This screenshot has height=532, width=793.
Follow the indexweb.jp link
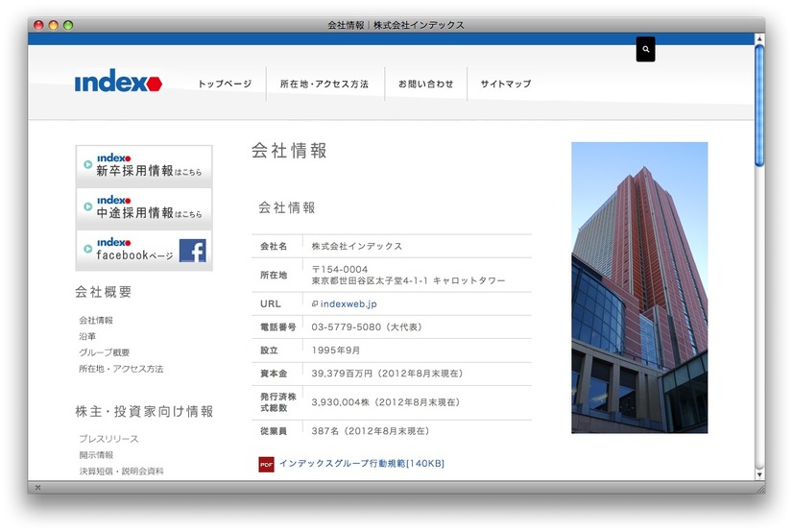(348, 303)
